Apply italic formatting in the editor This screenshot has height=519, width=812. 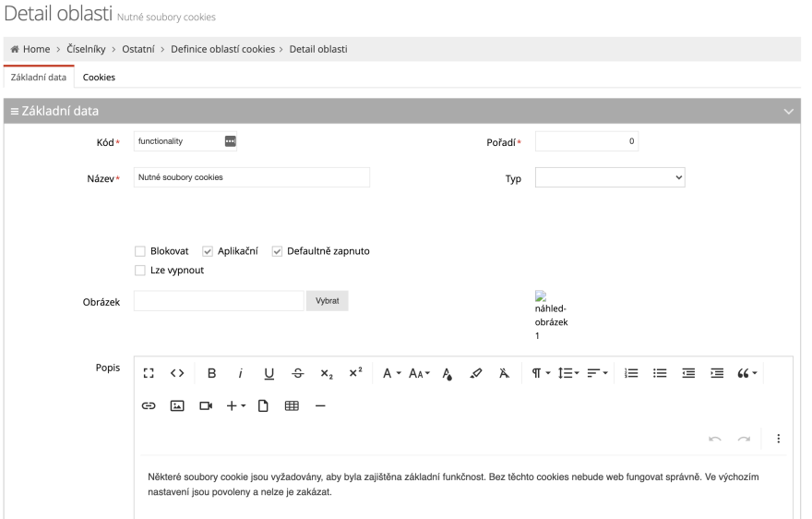click(x=240, y=373)
